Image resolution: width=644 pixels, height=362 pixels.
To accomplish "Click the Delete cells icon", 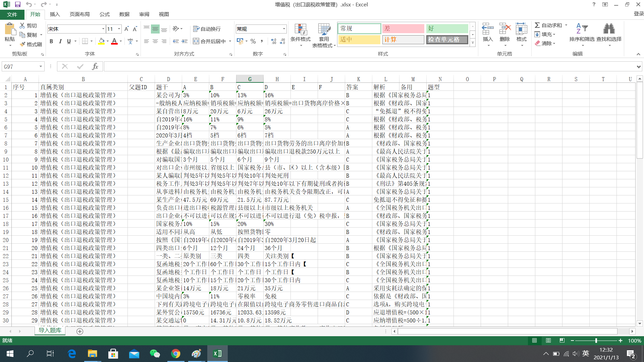I will (504, 29).
